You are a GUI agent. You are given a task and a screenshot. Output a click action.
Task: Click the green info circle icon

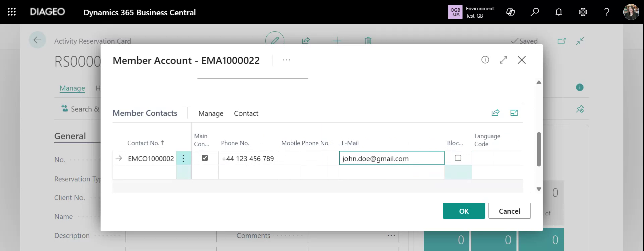tap(580, 87)
